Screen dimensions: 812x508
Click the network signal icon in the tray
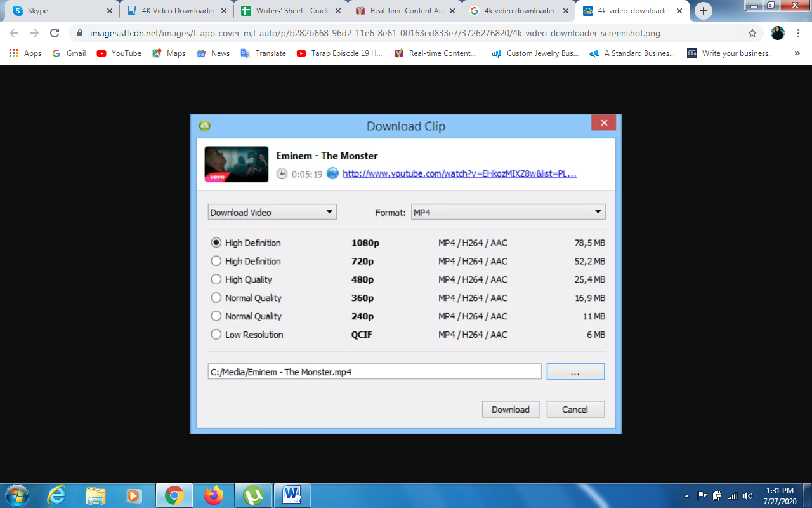coord(733,496)
